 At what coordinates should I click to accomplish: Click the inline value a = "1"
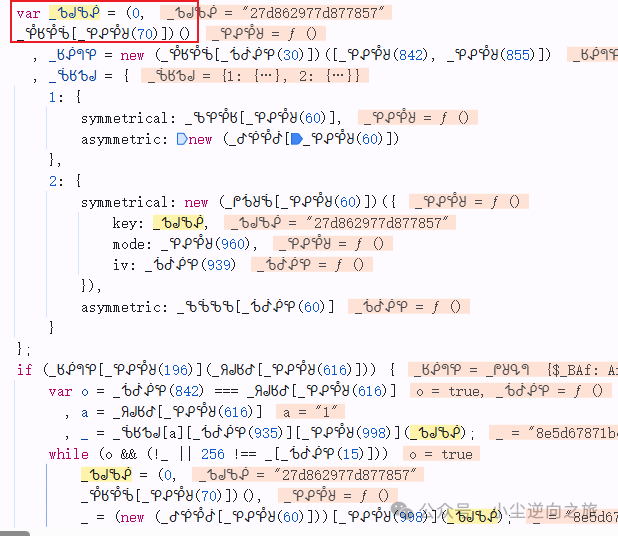click(310, 412)
